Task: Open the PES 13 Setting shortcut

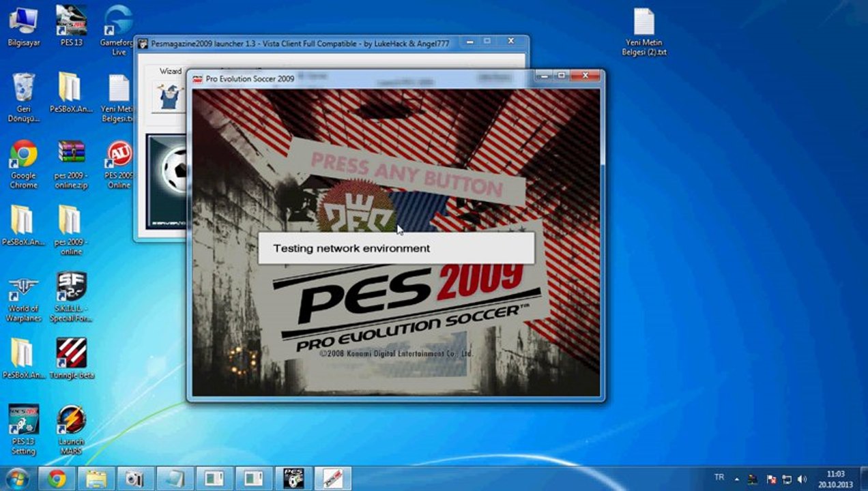Action: pos(24,430)
